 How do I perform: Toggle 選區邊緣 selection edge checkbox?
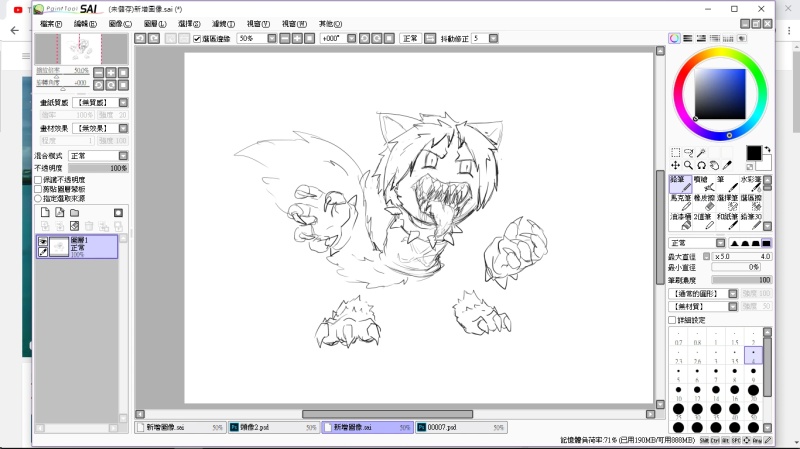coord(197,39)
